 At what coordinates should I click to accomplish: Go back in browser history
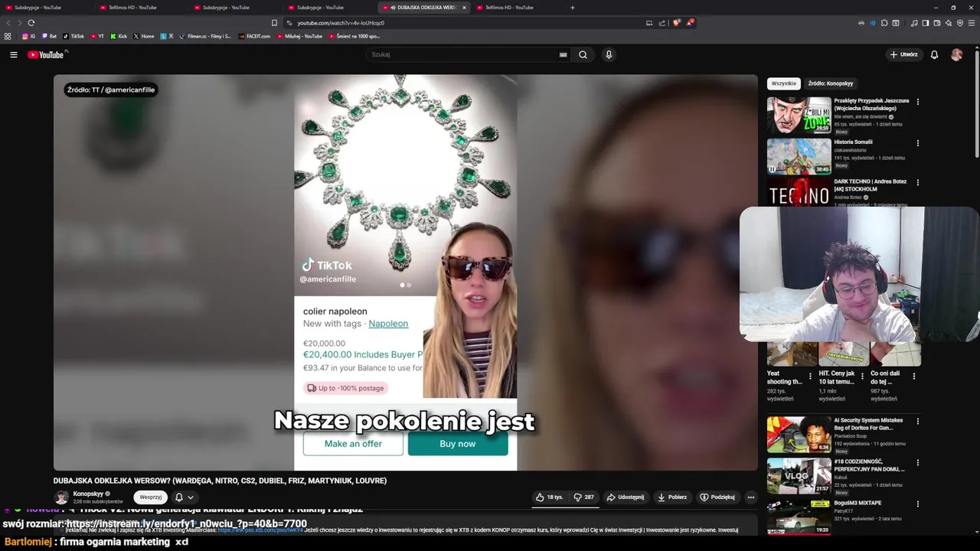[8, 23]
